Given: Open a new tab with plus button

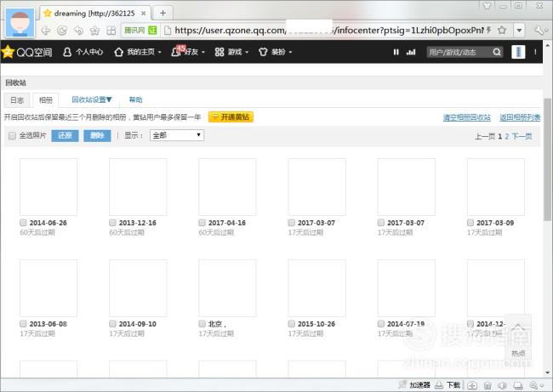Looking at the screenshot, I should 162,13.
